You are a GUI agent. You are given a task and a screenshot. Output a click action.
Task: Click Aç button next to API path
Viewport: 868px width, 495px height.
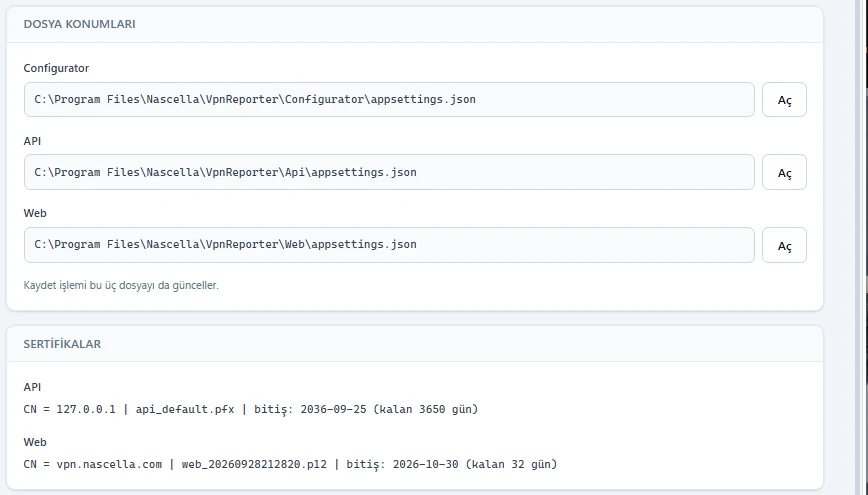click(784, 173)
